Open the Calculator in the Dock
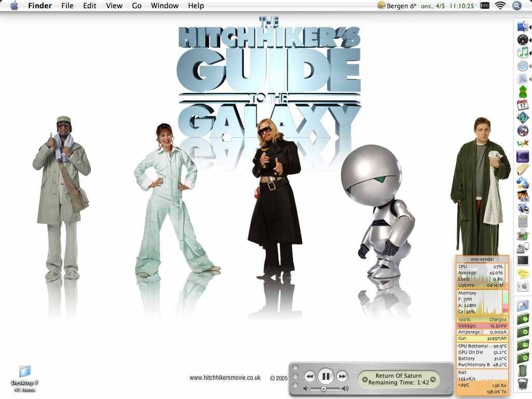 pos(523,221)
